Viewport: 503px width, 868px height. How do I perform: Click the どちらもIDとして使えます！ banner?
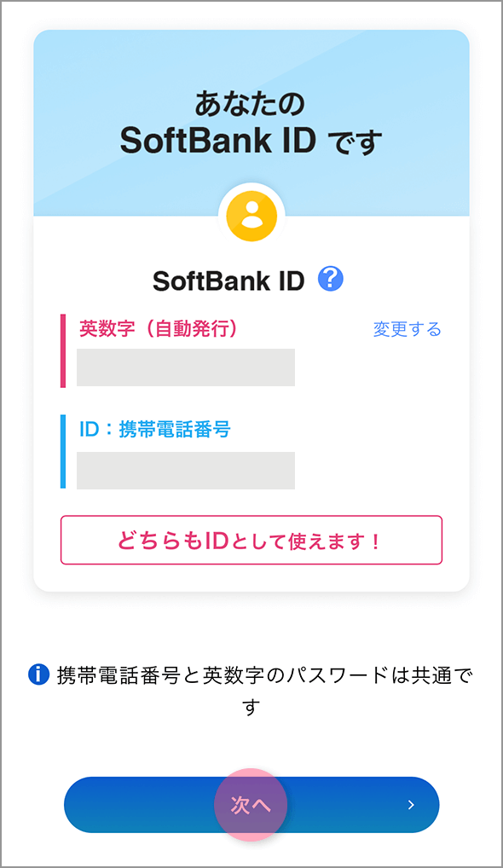tap(251, 541)
